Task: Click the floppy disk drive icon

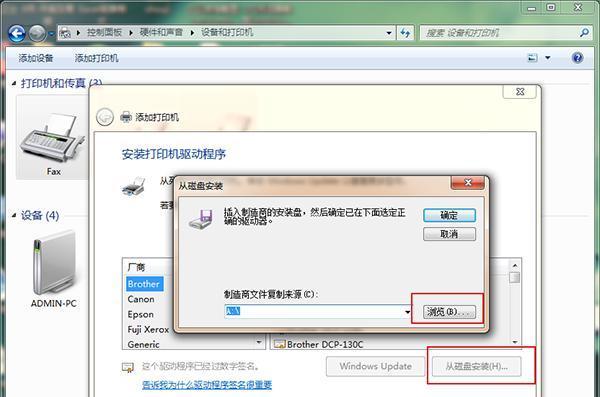Action: tap(201, 219)
